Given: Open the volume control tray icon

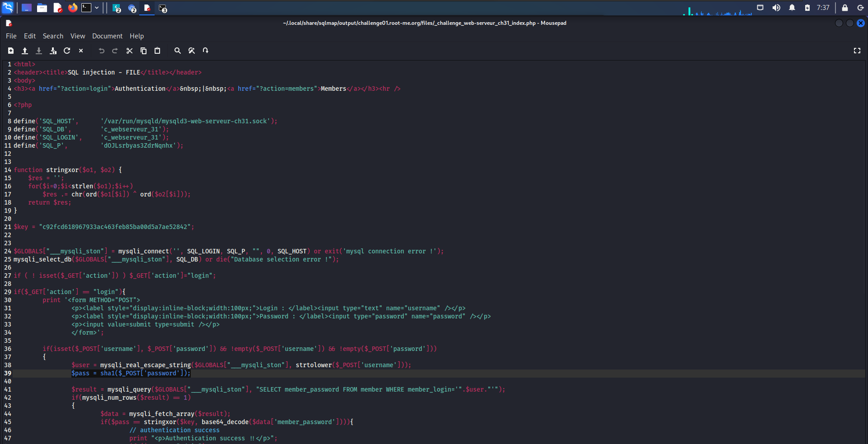Looking at the screenshot, I should [x=776, y=8].
